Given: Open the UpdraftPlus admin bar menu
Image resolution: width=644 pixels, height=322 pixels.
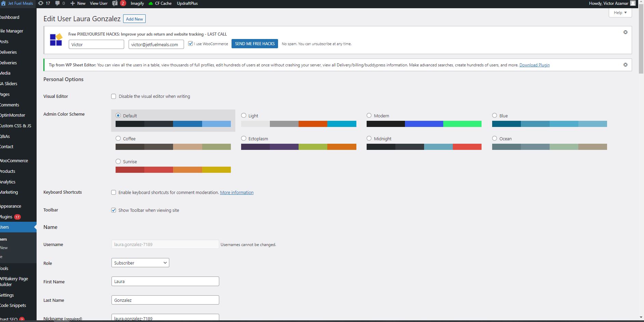Looking at the screenshot, I should click(x=187, y=3).
